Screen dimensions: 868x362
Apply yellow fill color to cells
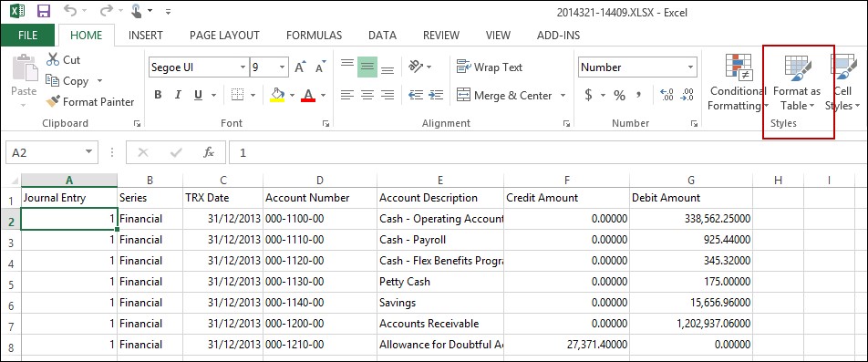pyautogui.click(x=277, y=95)
